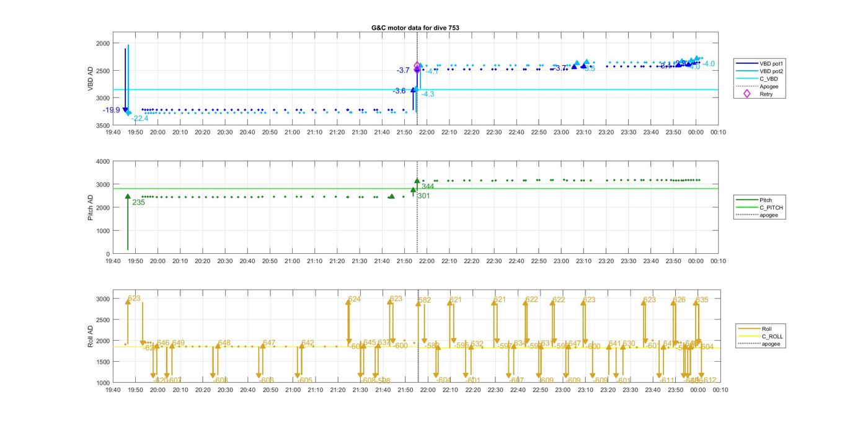
Task: Click the "apogee" entry in the Pitch legend
Action: [x=769, y=215]
